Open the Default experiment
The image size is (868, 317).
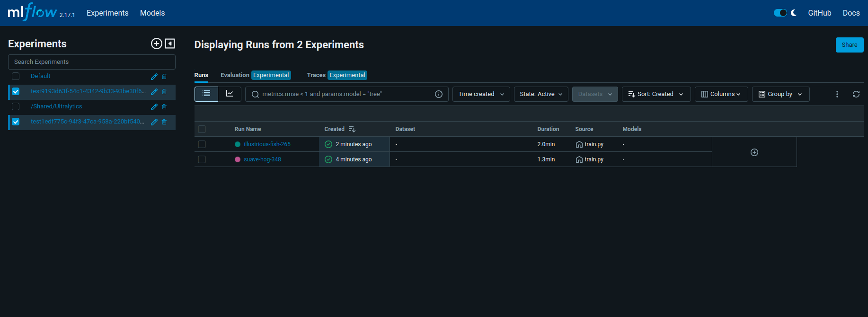click(40, 76)
